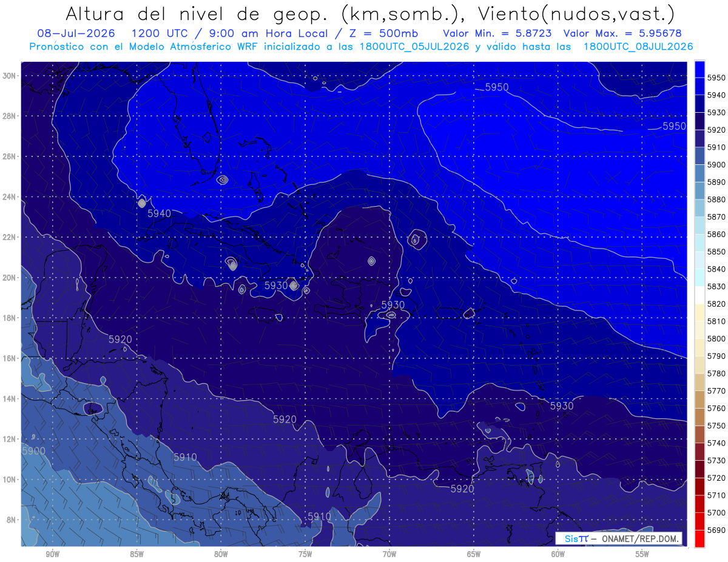Screen dimensions: 728x562
Task: Click the '28N' latitude axis label
Action: tap(9, 116)
